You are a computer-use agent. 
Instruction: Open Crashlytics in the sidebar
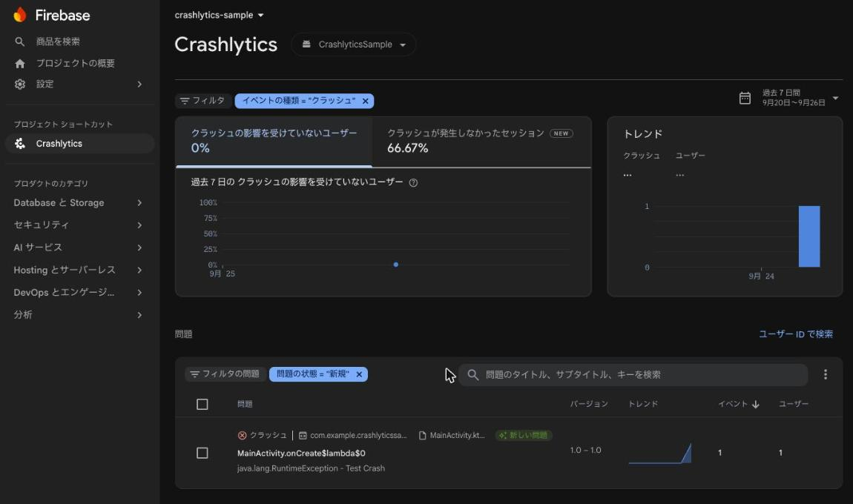[80, 144]
